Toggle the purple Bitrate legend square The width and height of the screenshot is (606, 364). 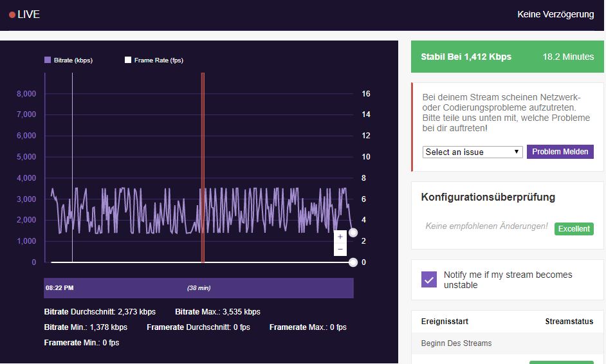tap(48, 60)
